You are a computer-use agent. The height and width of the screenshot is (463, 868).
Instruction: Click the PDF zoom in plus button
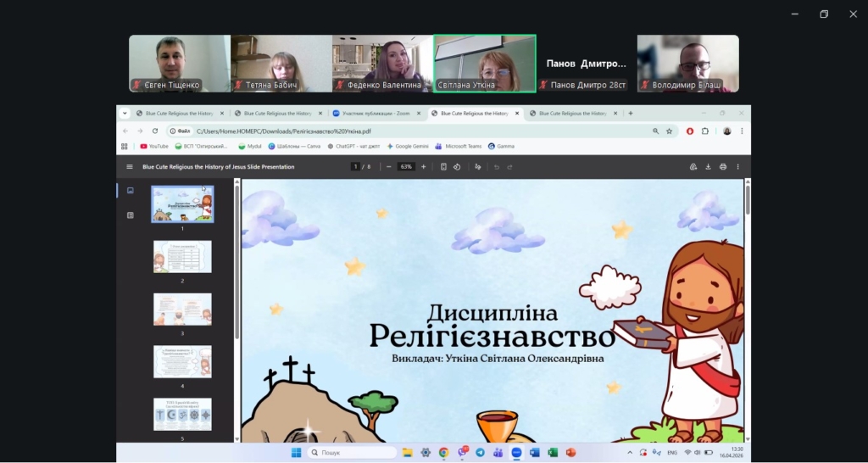click(x=424, y=167)
